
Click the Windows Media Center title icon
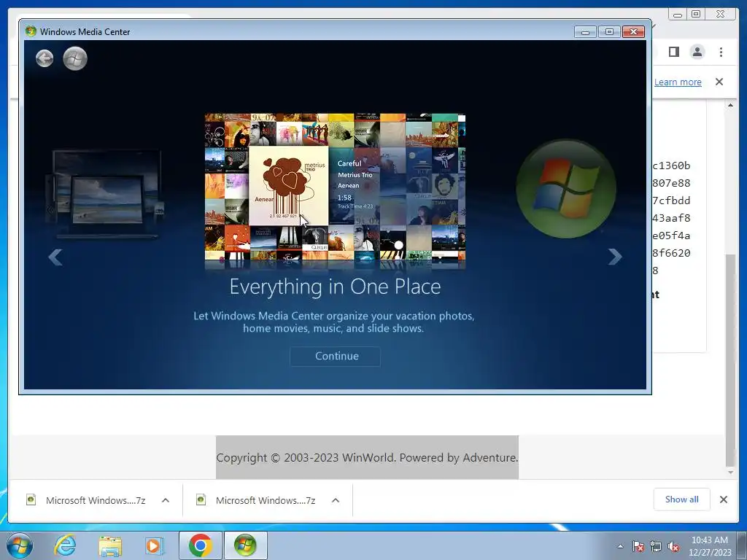tap(31, 31)
